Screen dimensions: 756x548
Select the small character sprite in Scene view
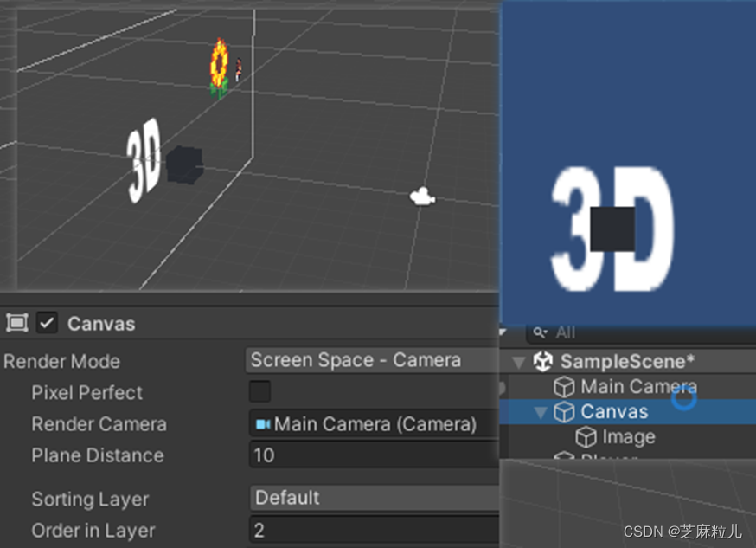(x=238, y=69)
